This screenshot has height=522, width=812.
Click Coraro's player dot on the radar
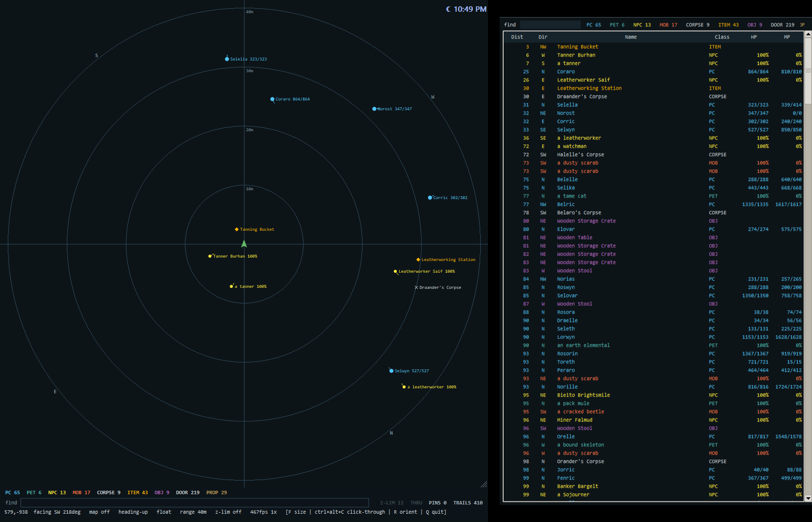coord(272,99)
